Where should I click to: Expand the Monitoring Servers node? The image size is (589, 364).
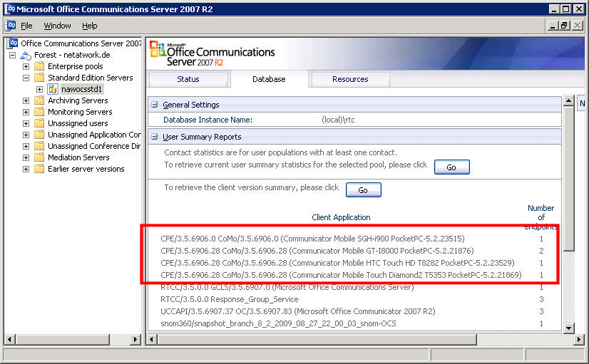point(26,112)
